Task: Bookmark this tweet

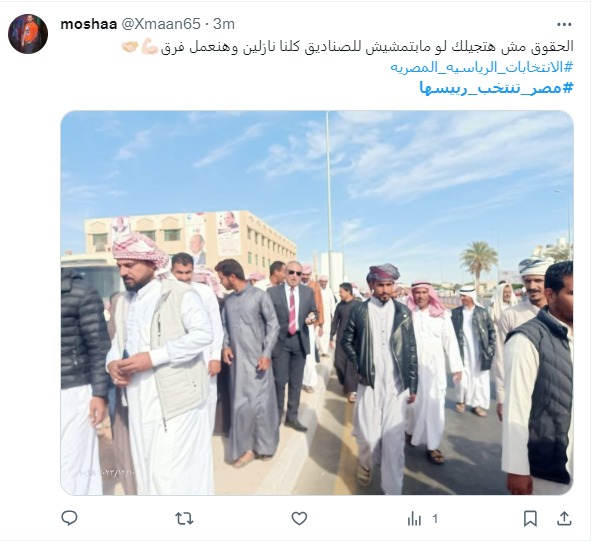Action: tap(530, 519)
